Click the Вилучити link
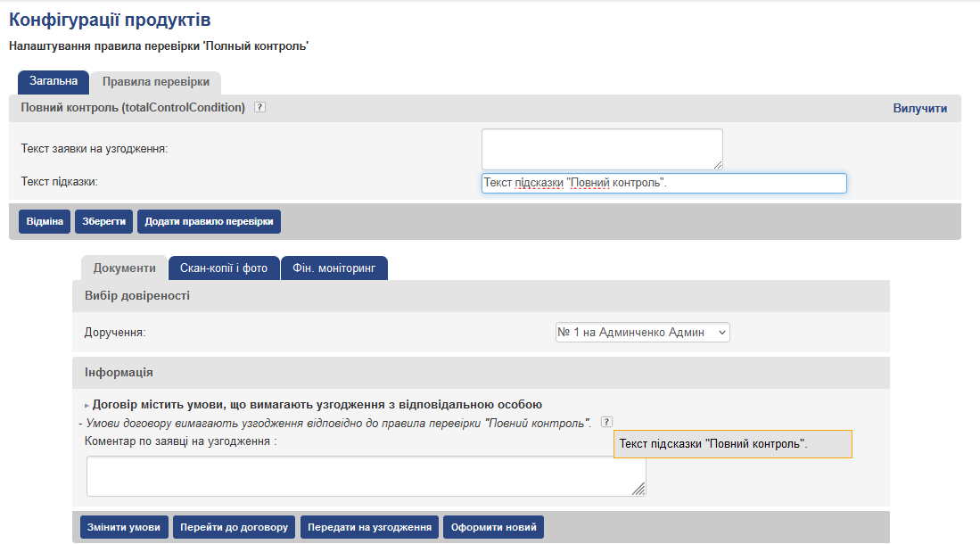This screenshot has width=980, height=544. click(x=920, y=109)
